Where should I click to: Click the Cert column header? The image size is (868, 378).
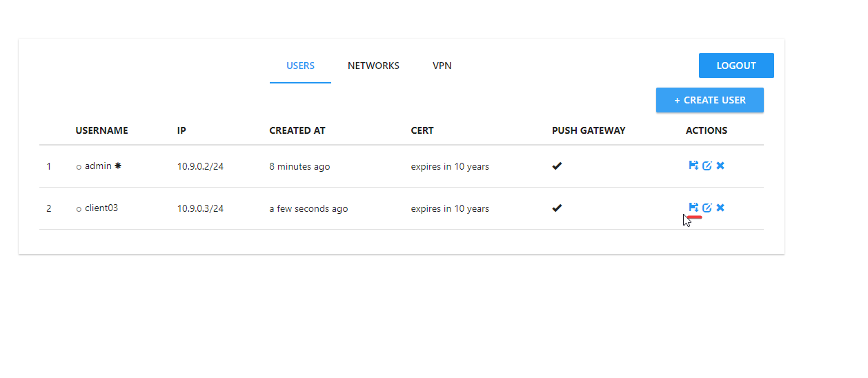422,130
